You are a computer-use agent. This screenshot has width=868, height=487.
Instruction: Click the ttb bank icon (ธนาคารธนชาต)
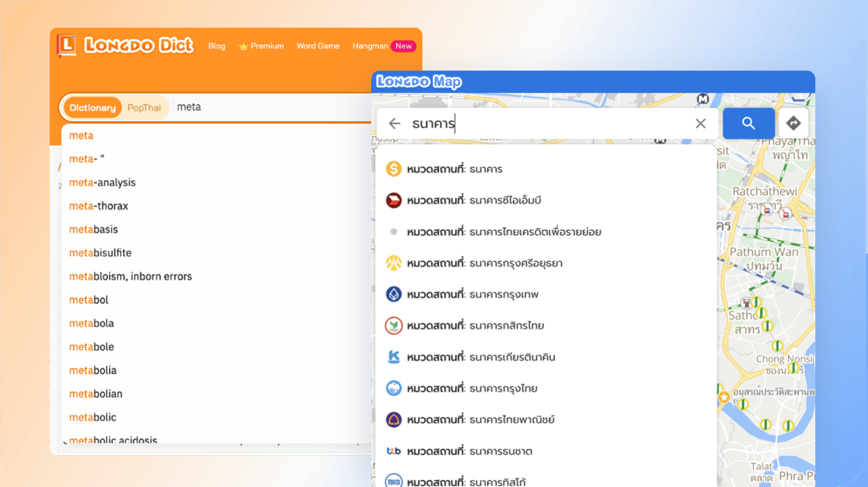point(394,451)
